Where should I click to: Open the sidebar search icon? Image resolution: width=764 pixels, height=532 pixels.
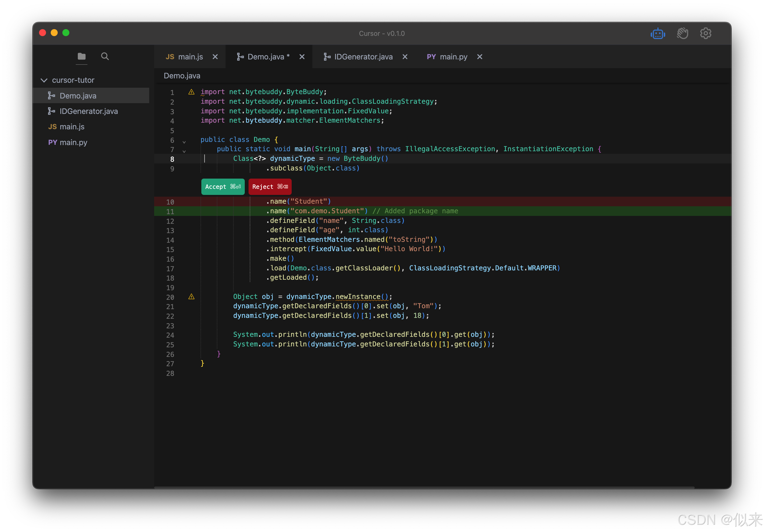click(x=105, y=57)
